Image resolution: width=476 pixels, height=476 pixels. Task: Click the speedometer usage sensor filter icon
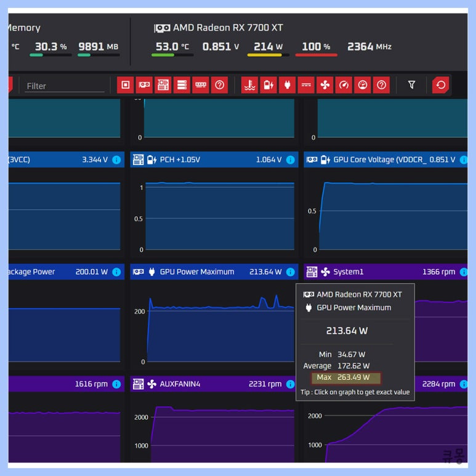344,85
